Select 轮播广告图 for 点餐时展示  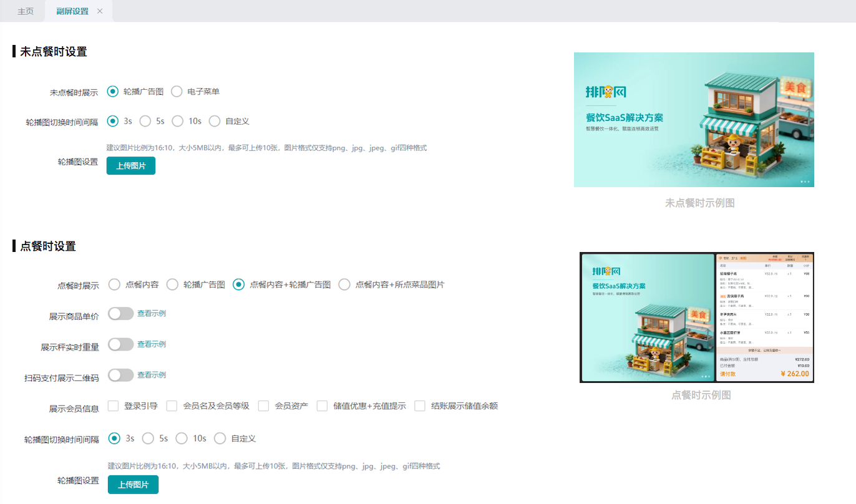tap(172, 284)
